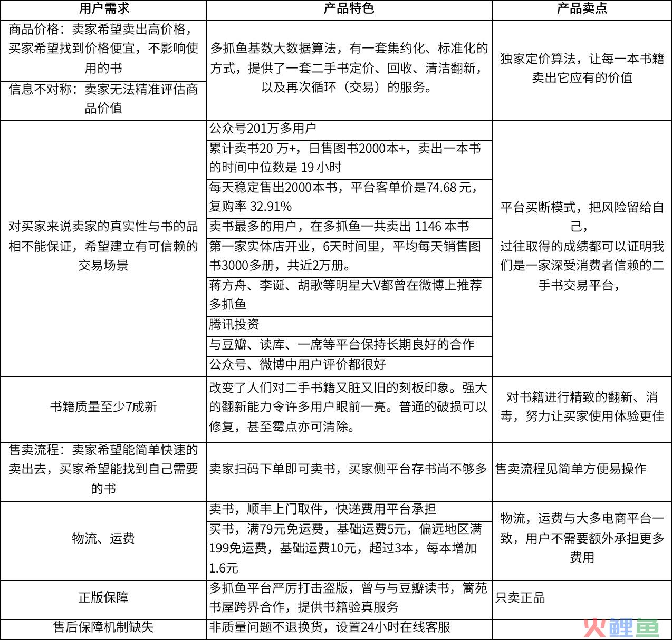Select the 书籍质量至少7成新 cell
Viewport: 672px width, 640px height.
point(103,409)
